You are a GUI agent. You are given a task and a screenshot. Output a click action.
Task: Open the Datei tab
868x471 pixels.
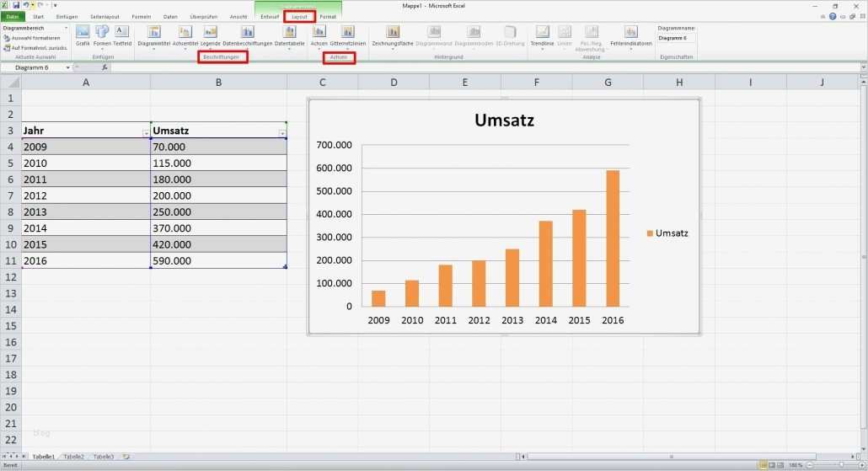(x=12, y=17)
